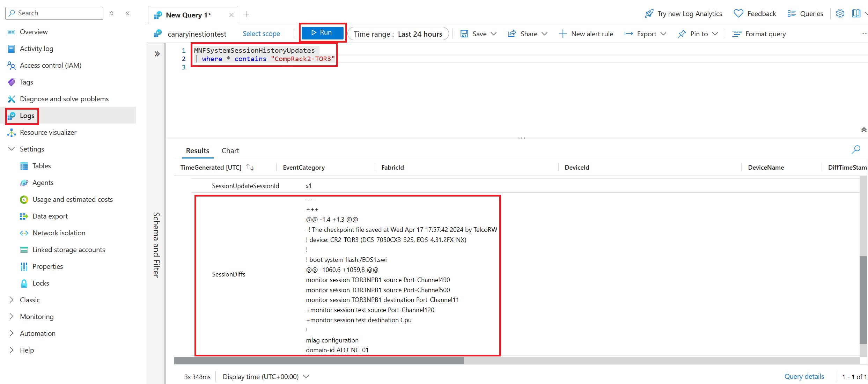Image resolution: width=868 pixels, height=384 pixels.
Task: Click the DeviceId column header
Action: click(577, 167)
